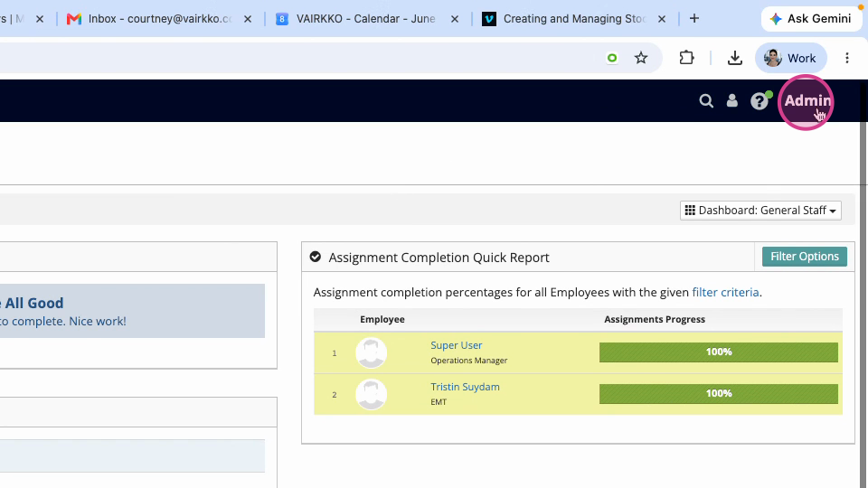Open a new browser tab
This screenshot has height=488, width=868.
click(x=694, y=19)
